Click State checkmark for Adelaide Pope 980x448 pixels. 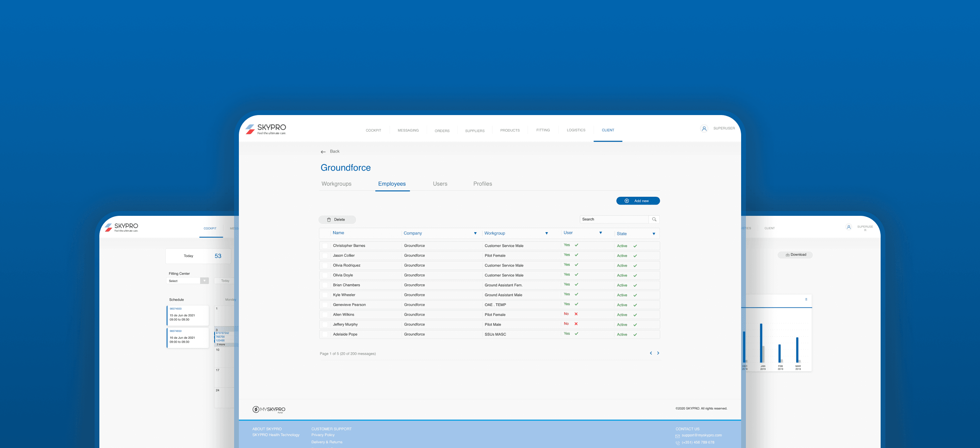[635, 335]
